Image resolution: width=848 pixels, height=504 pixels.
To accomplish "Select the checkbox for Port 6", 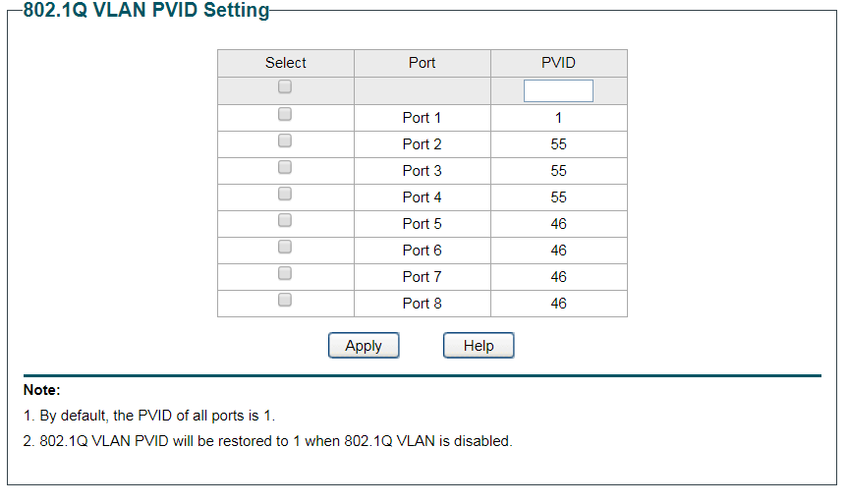I will click(x=285, y=247).
